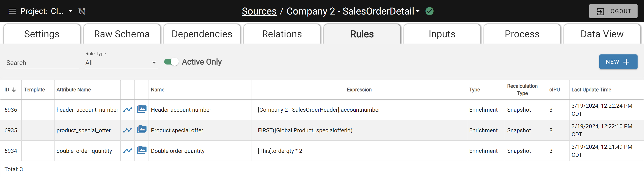This screenshot has width=644, height=177.
Task: Open data preview icon for double_order_quantity
Action: pos(141,150)
